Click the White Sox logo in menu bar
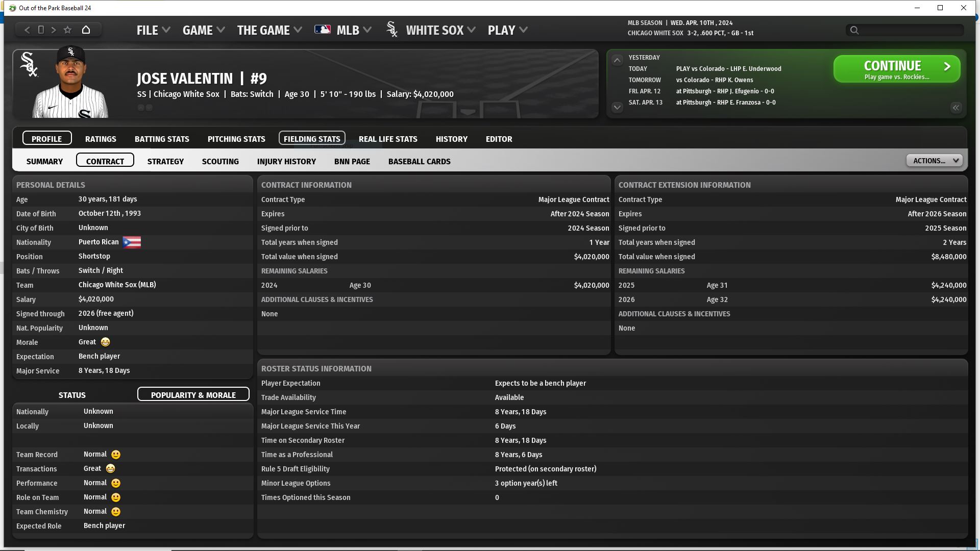Viewport: 980px width, 551px height. pos(392,30)
